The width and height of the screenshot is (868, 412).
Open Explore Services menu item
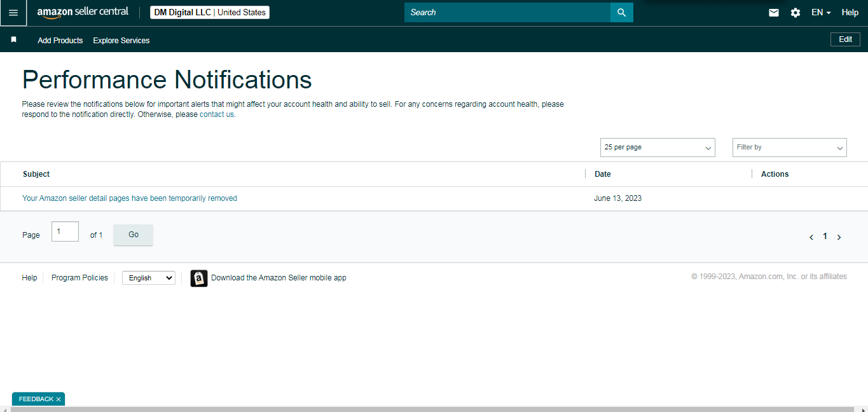tap(121, 40)
